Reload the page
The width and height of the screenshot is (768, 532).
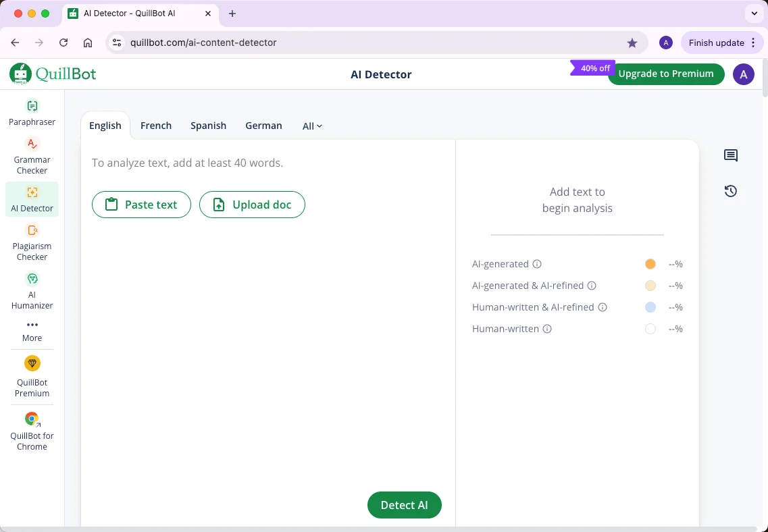click(x=63, y=43)
